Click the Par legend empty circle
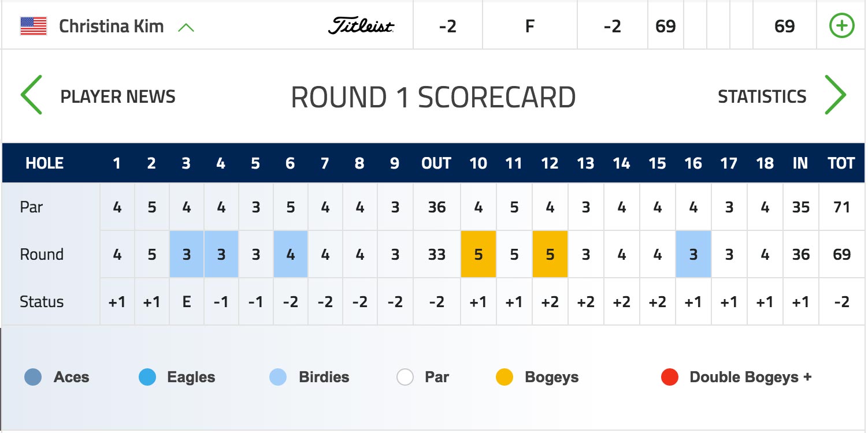 coord(405,378)
